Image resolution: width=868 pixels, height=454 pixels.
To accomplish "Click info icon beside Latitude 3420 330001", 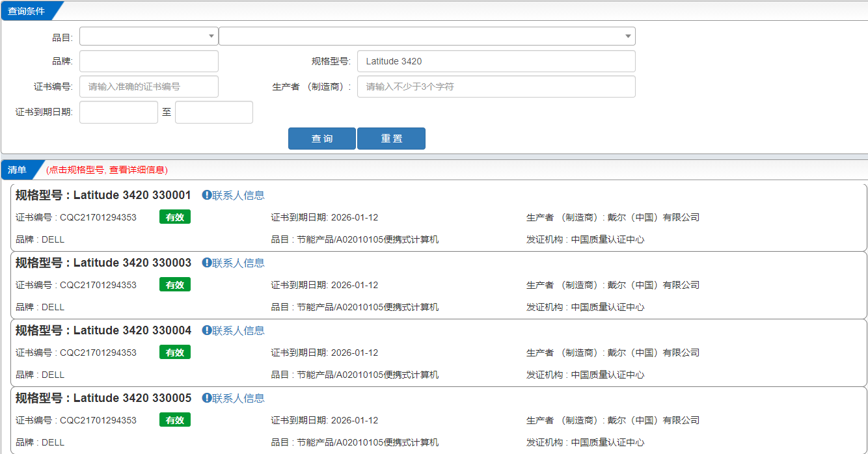I will click(207, 195).
